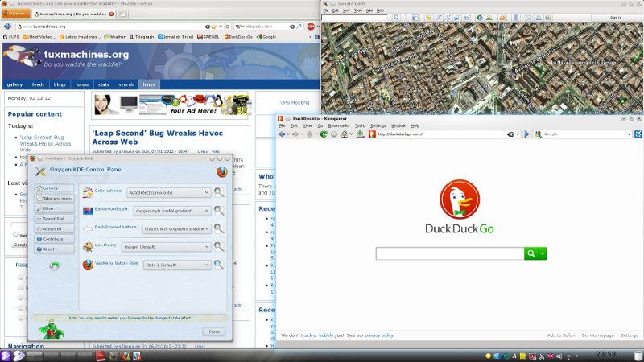The width and height of the screenshot is (644, 362).
Task: Click Google Earth's add placemark pin icon
Action: [428, 18]
